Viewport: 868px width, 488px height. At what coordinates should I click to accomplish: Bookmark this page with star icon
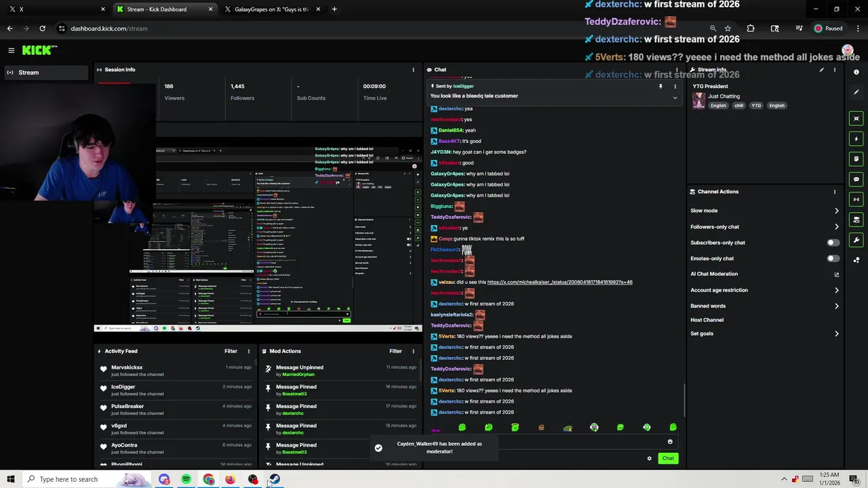point(728,28)
